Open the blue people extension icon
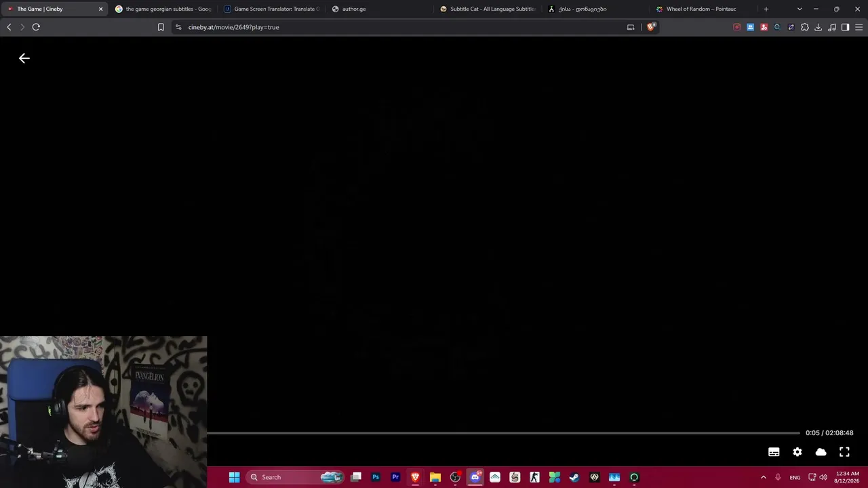The height and width of the screenshot is (488, 868). tap(751, 27)
